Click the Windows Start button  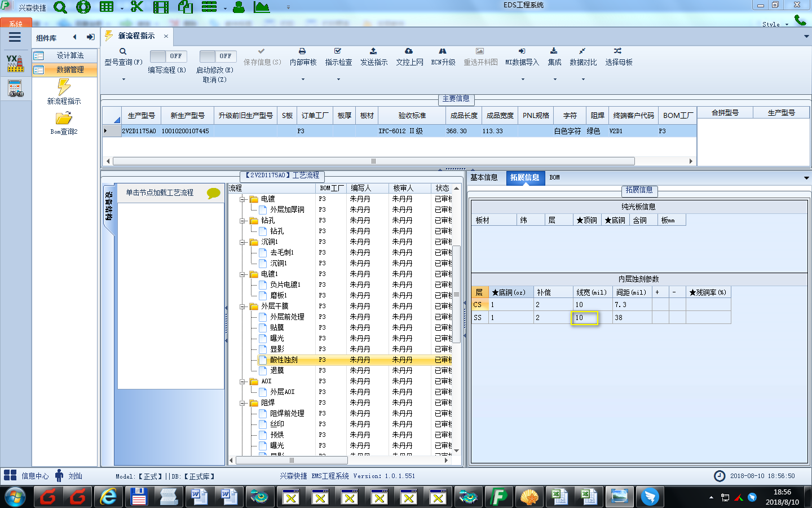coord(15,497)
